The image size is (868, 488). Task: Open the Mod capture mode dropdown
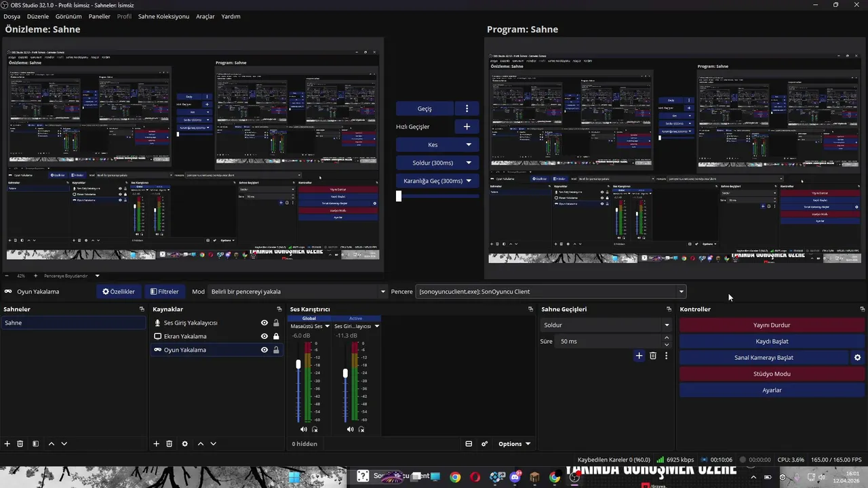298,291
